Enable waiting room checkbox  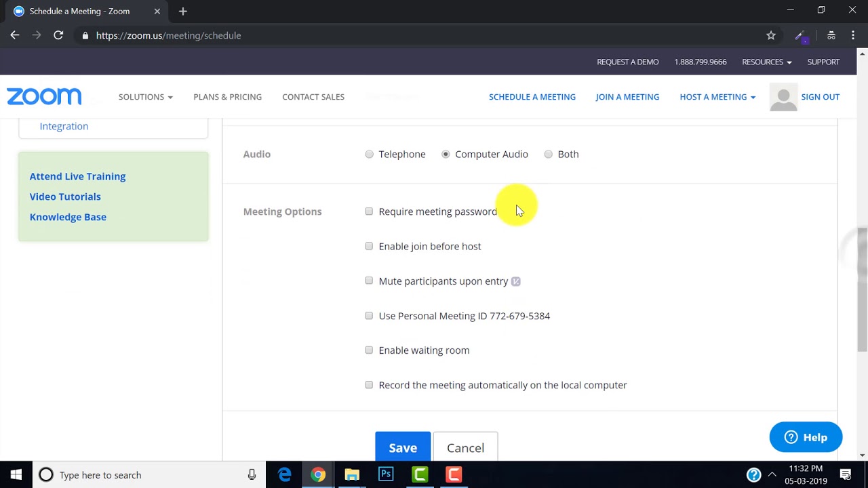[x=369, y=350]
